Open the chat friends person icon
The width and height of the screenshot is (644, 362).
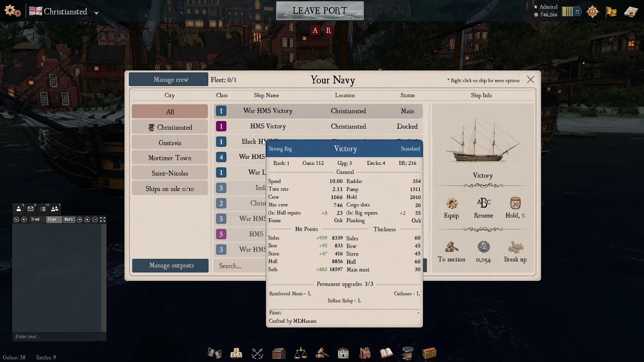point(19,209)
